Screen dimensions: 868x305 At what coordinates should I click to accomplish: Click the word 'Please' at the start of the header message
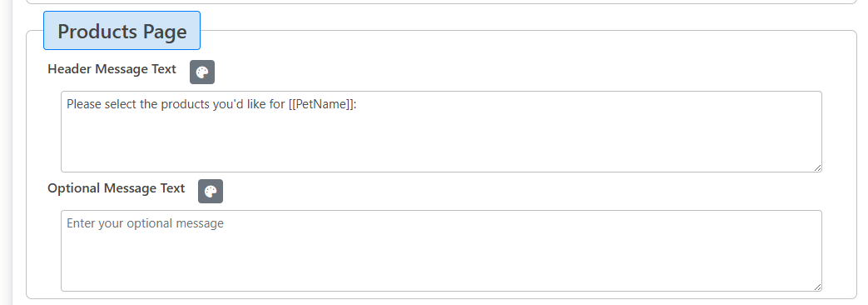pyautogui.click(x=82, y=104)
